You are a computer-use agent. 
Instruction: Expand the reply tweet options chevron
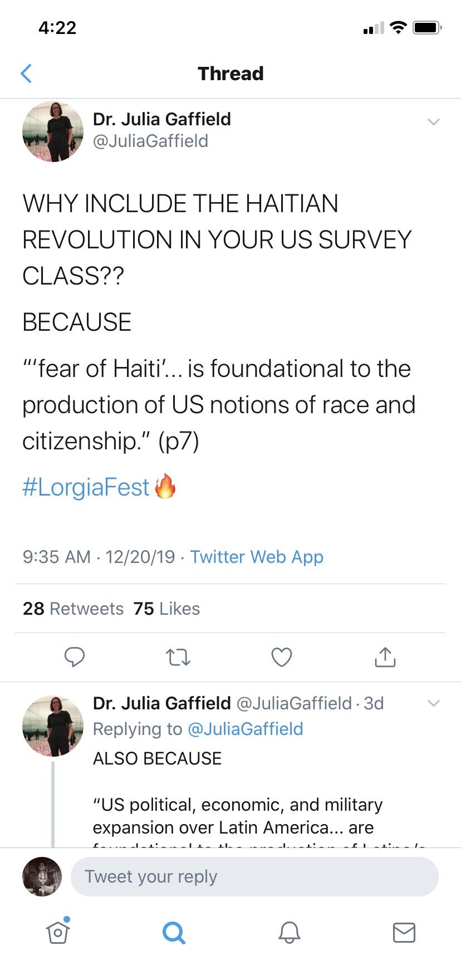point(434,703)
